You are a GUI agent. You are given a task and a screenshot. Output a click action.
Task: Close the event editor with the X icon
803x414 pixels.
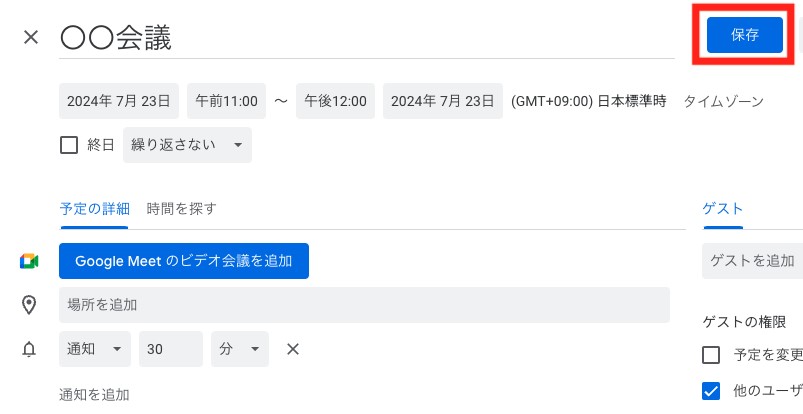click(x=31, y=37)
